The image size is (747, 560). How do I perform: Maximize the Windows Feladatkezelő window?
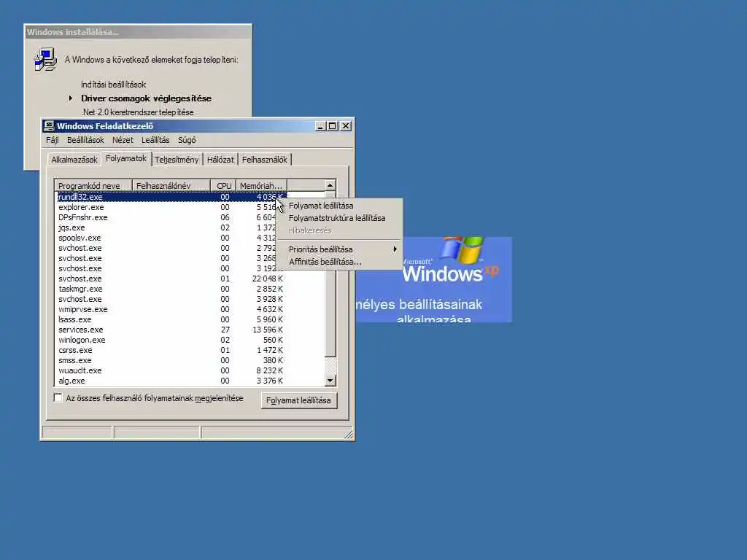point(333,125)
